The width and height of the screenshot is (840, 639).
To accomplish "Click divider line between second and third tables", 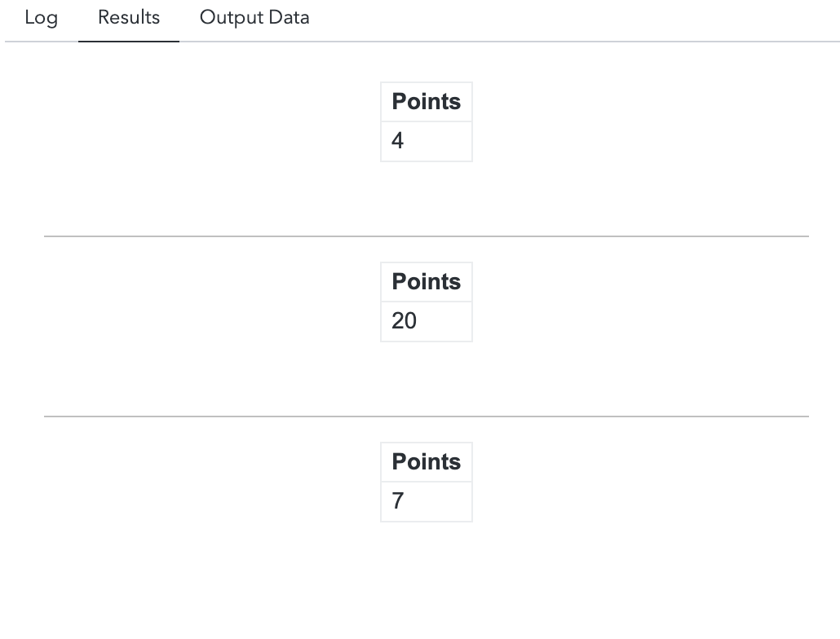I will 426,416.
